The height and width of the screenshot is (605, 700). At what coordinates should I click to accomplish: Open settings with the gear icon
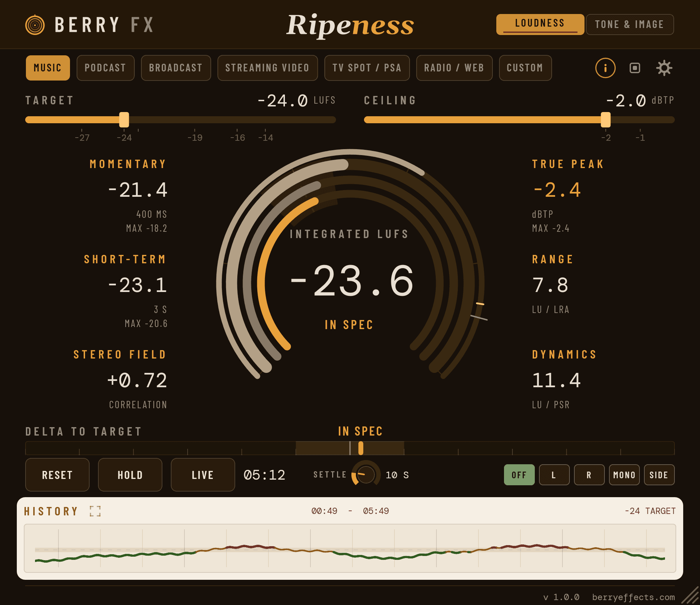tap(664, 68)
